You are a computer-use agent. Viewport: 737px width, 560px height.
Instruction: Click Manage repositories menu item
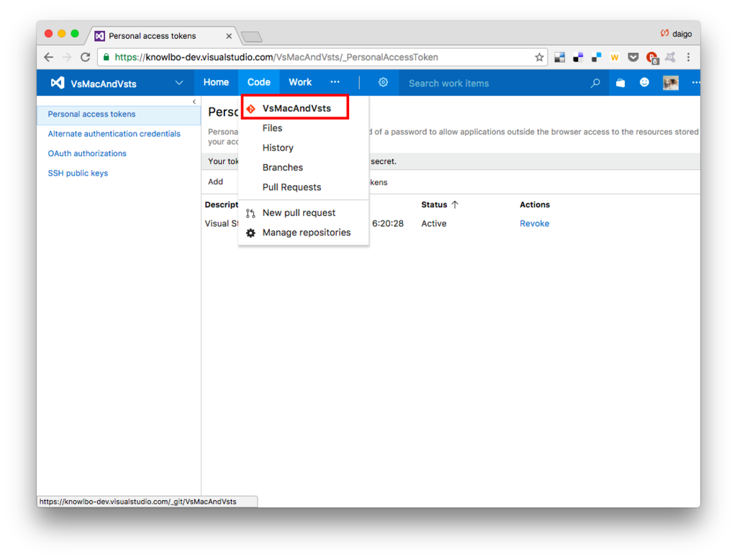point(307,232)
